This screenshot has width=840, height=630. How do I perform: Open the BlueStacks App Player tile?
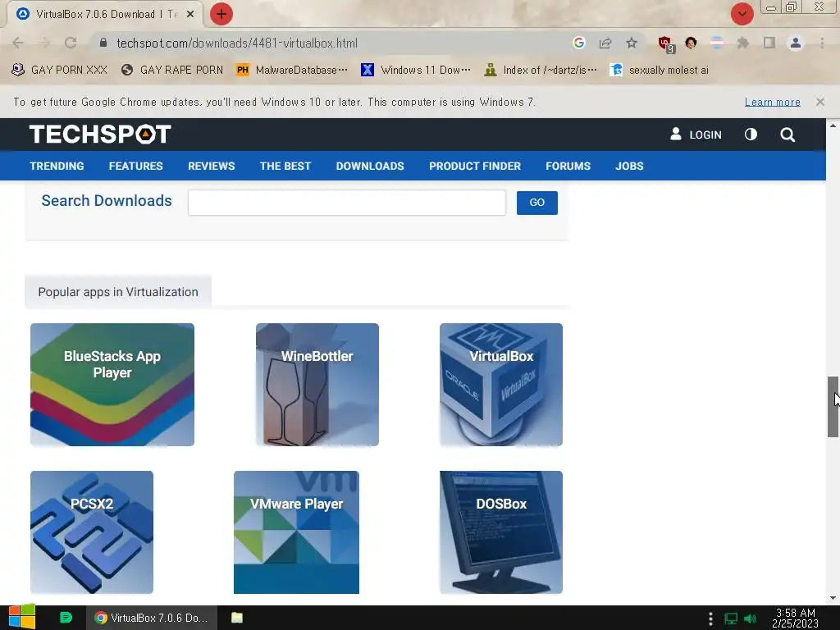pos(112,384)
